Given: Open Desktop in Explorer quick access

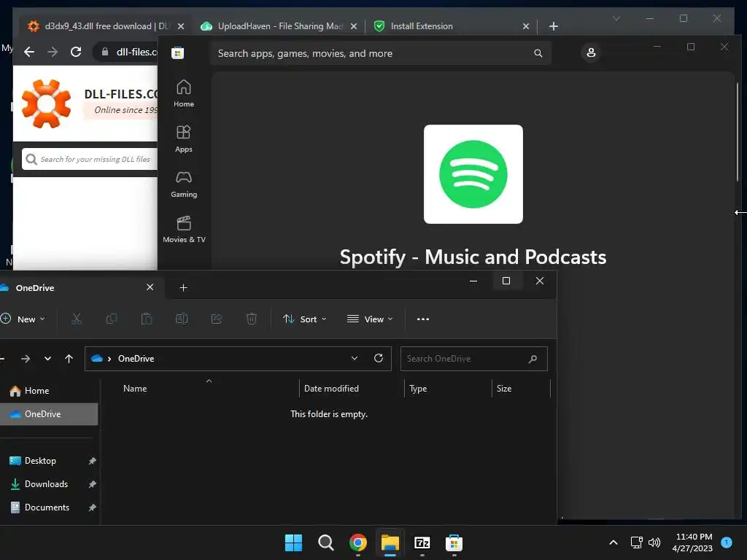Looking at the screenshot, I should (41, 461).
